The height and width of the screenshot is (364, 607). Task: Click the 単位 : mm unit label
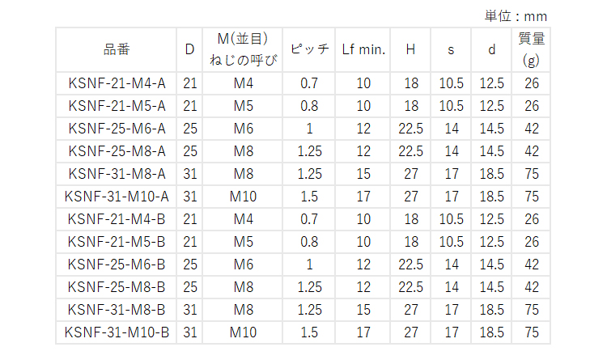(x=516, y=15)
